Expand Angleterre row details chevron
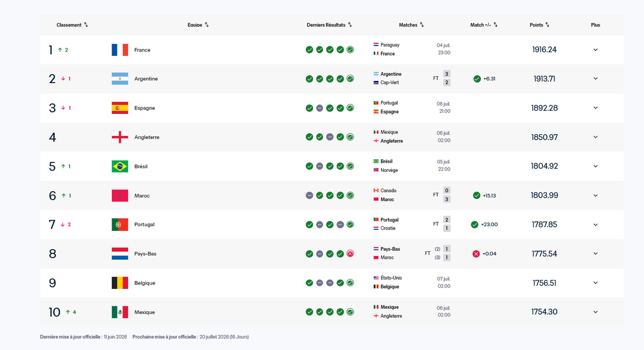This screenshot has width=644, height=350. pos(595,137)
